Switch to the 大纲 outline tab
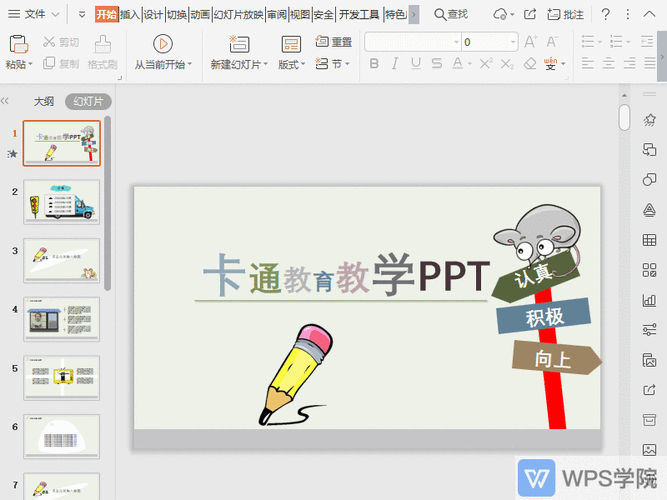Viewport: 667px width, 500px height. pyautogui.click(x=44, y=101)
